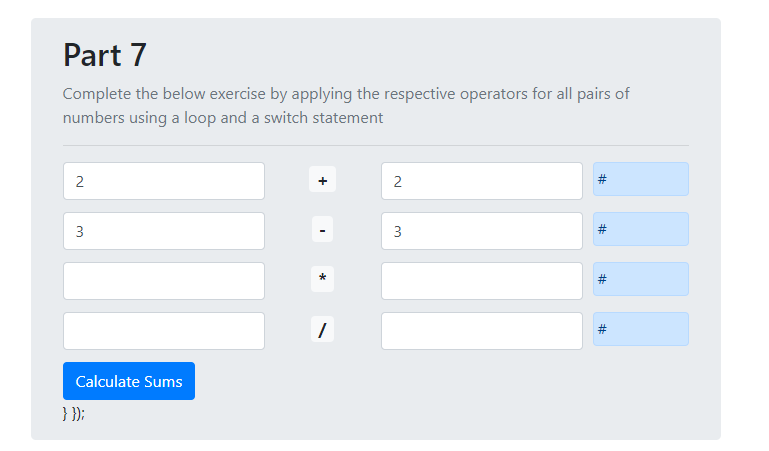Screen dimensions: 769x451
Task: Focus the left input in the addition row
Action: [164, 181]
